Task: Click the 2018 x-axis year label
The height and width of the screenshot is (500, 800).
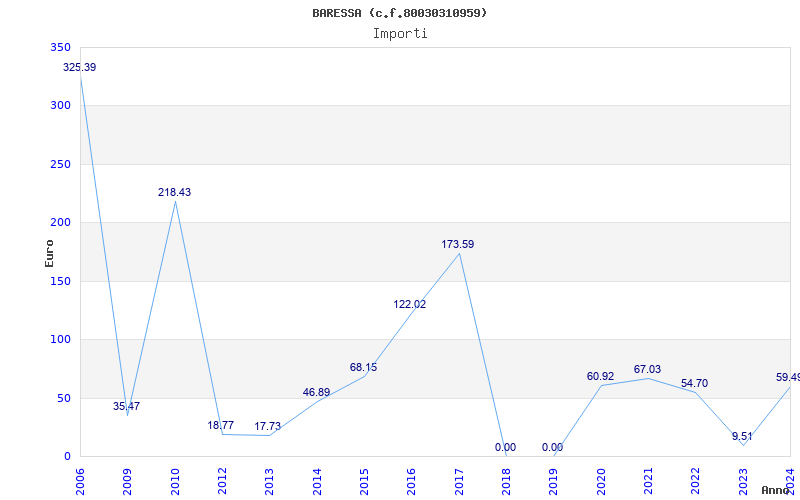Action: pos(506,482)
